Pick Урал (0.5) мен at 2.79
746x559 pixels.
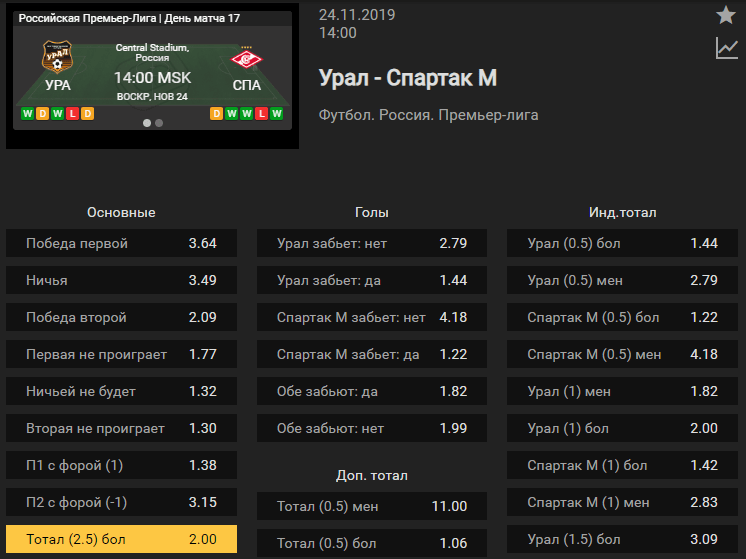coord(622,280)
